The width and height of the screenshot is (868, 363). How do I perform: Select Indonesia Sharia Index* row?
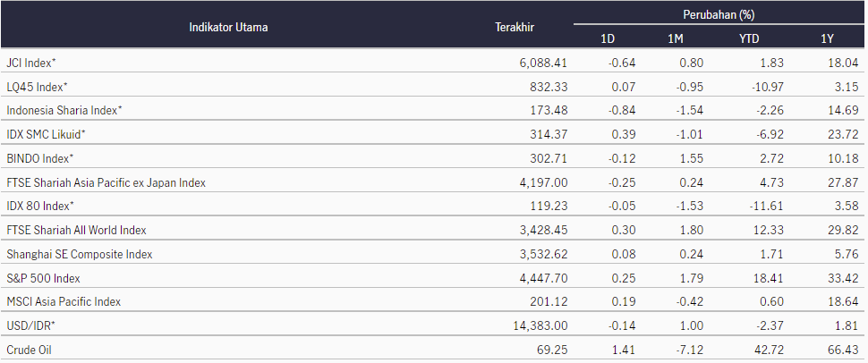434,110
